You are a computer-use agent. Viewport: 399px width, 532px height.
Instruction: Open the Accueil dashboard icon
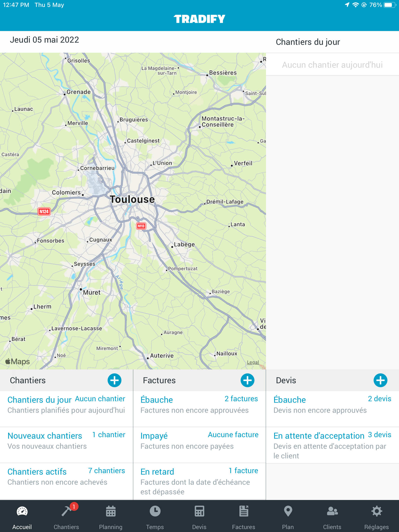pos(22,511)
